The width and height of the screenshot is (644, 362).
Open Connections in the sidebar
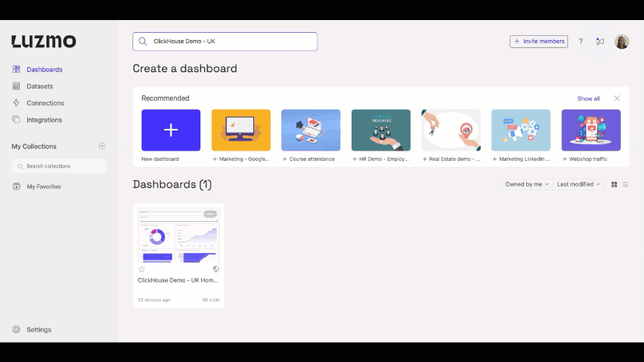[x=45, y=103]
